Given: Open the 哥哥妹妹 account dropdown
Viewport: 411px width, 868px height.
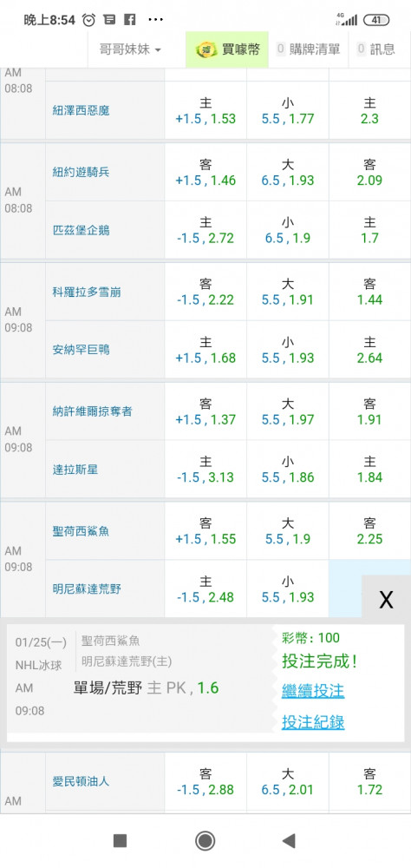Looking at the screenshot, I should (x=130, y=49).
